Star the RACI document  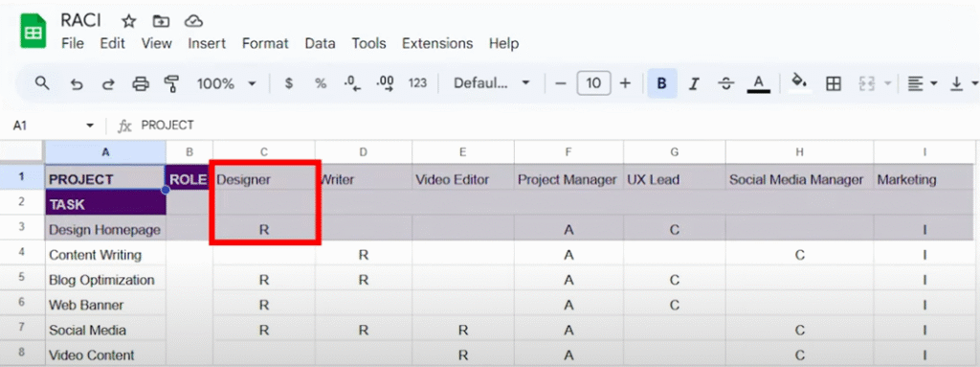pos(129,21)
